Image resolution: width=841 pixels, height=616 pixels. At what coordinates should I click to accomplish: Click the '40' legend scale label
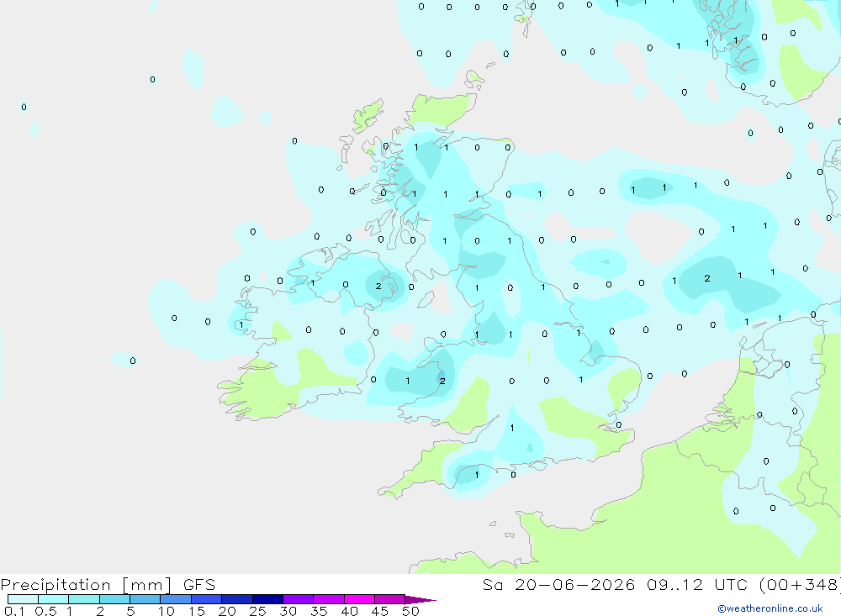point(350,611)
